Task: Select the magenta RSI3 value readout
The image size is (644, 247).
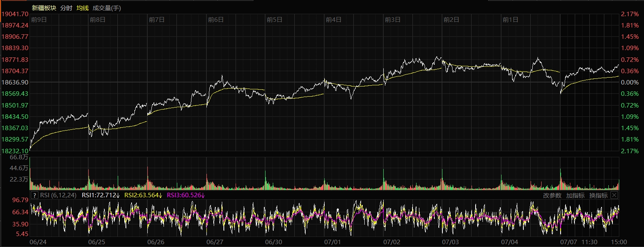Action: [x=186, y=195]
